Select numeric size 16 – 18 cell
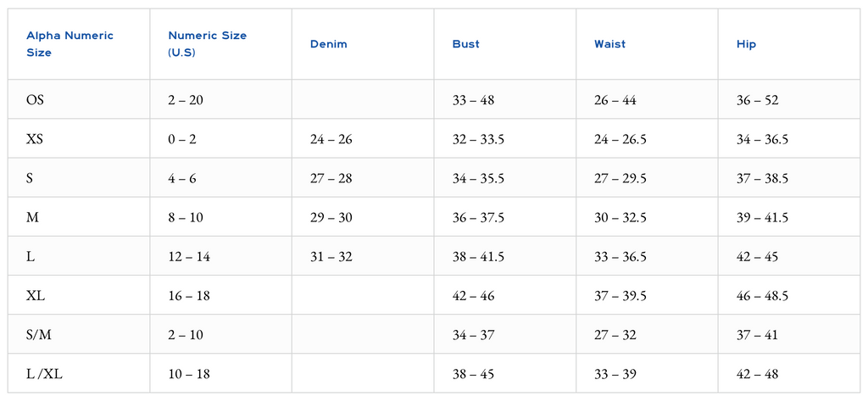Image resolution: width=868 pixels, height=402 pixels. pyautogui.click(x=189, y=296)
